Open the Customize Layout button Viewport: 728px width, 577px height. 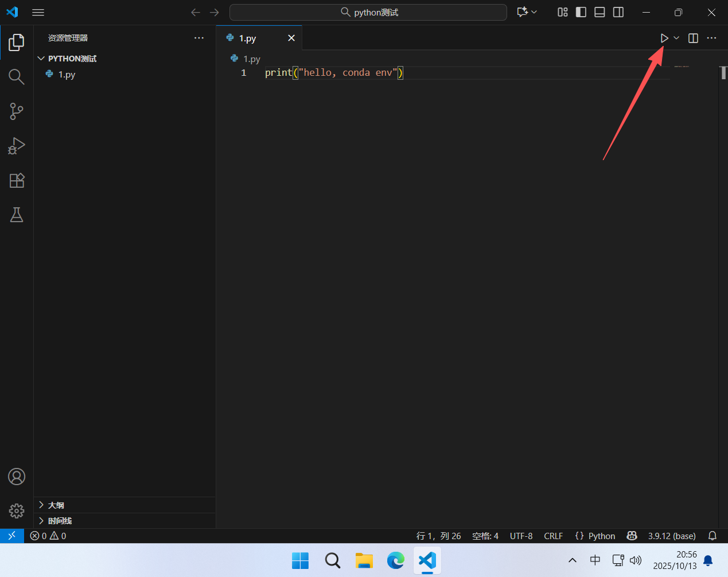click(x=563, y=12)
